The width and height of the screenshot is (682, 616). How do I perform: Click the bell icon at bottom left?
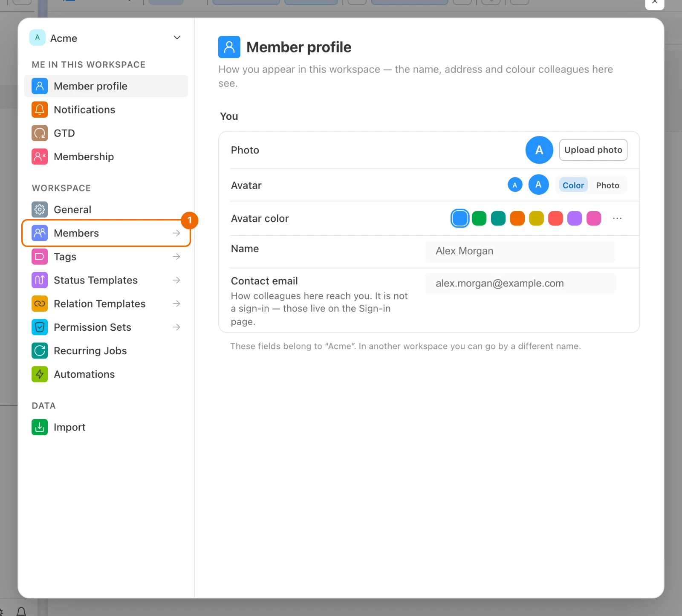[21, 612]
